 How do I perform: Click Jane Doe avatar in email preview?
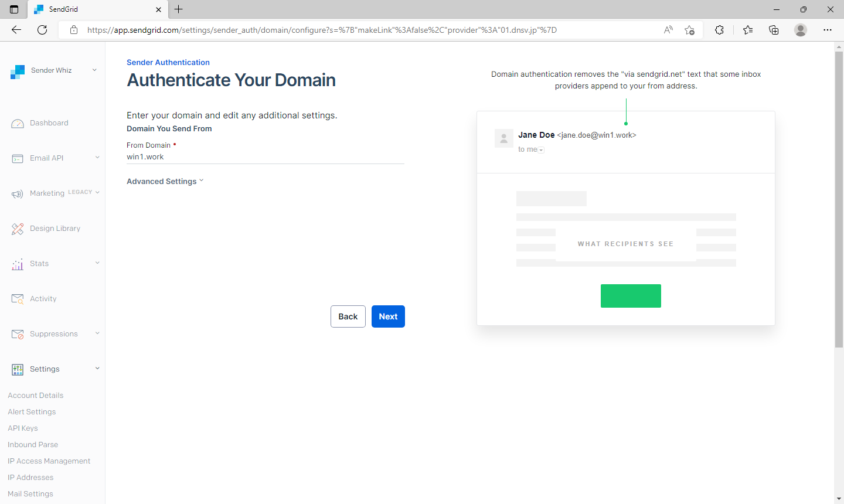[504, 138]
